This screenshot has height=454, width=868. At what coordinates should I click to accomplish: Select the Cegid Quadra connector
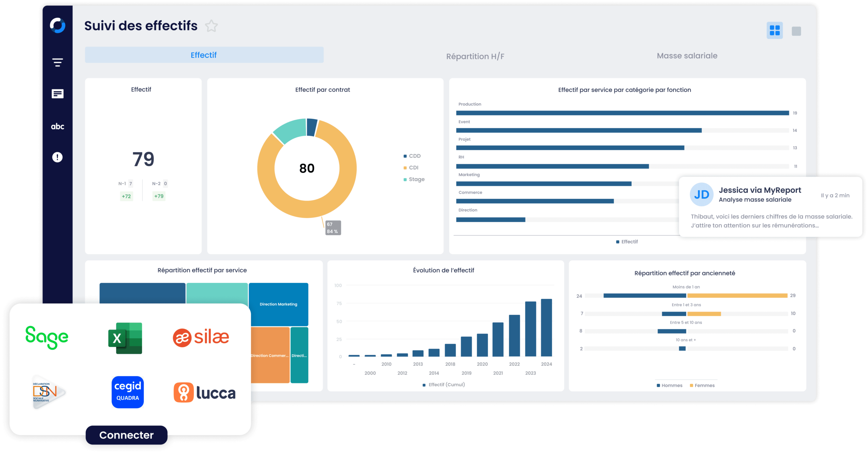click(x=127, y=392)
